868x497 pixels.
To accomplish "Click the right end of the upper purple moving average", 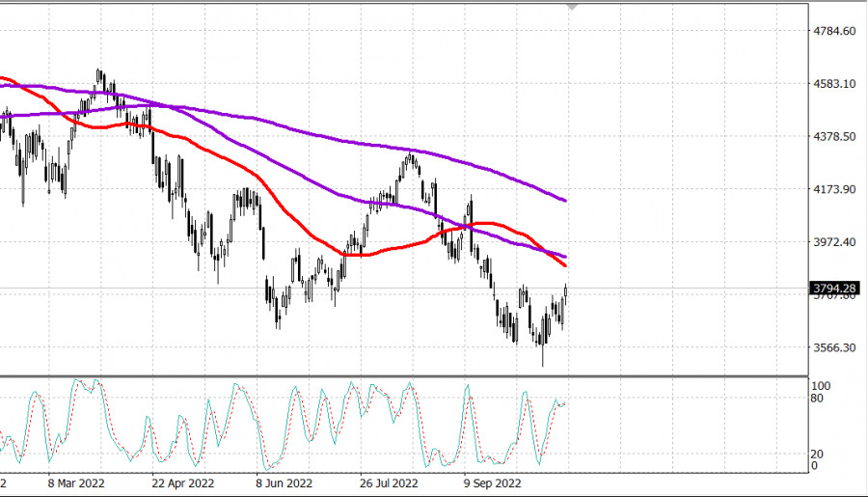I will [x=565, y=201].
